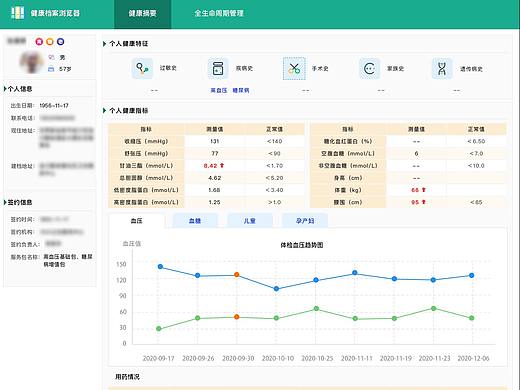520x390 pixels.
Task: Click the 健康档案浏览器 title text
Action: pos(55,13)
